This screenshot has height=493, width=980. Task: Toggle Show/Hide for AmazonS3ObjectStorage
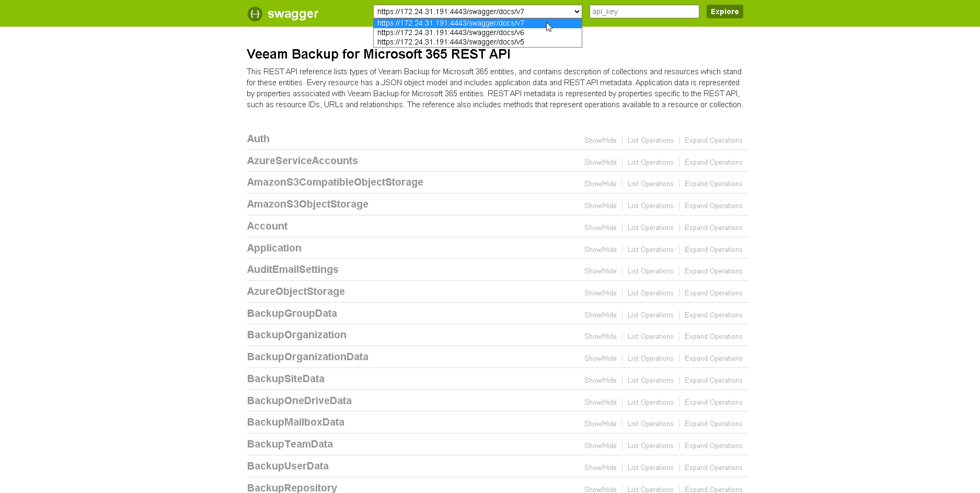click(x=600, y=206)
